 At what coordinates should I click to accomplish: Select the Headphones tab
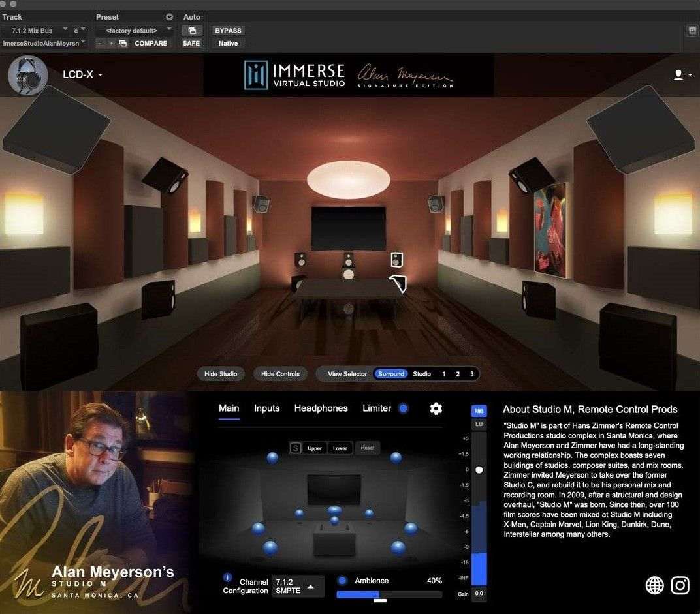[321, 408]
